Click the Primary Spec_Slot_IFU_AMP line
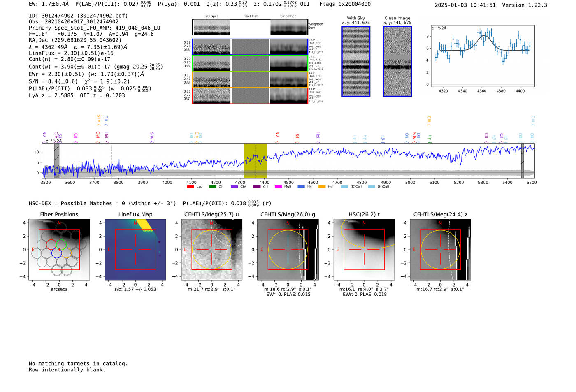The height and width of the screenshot is (392, 576). click(x=95, y=28)
